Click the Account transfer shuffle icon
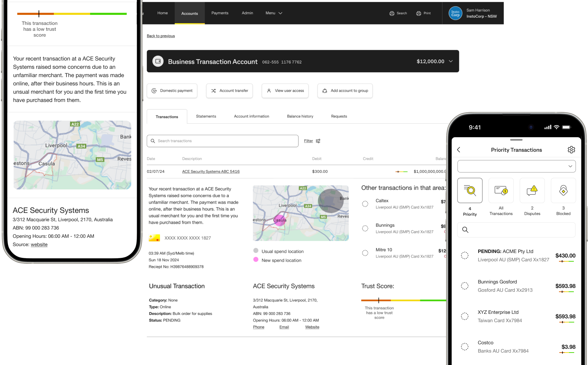Viewport: 588px width, 365px height. click(x=213, y=91)
